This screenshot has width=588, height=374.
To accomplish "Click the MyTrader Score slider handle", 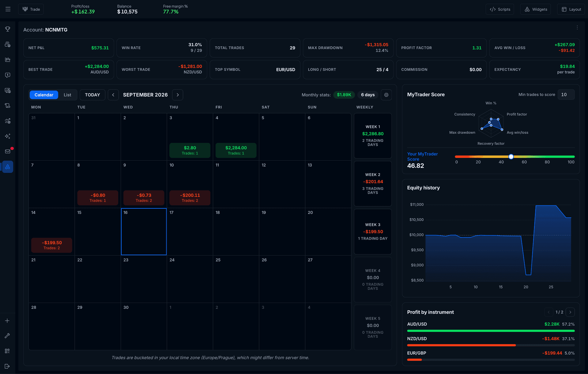I will [x=511, y=157].
